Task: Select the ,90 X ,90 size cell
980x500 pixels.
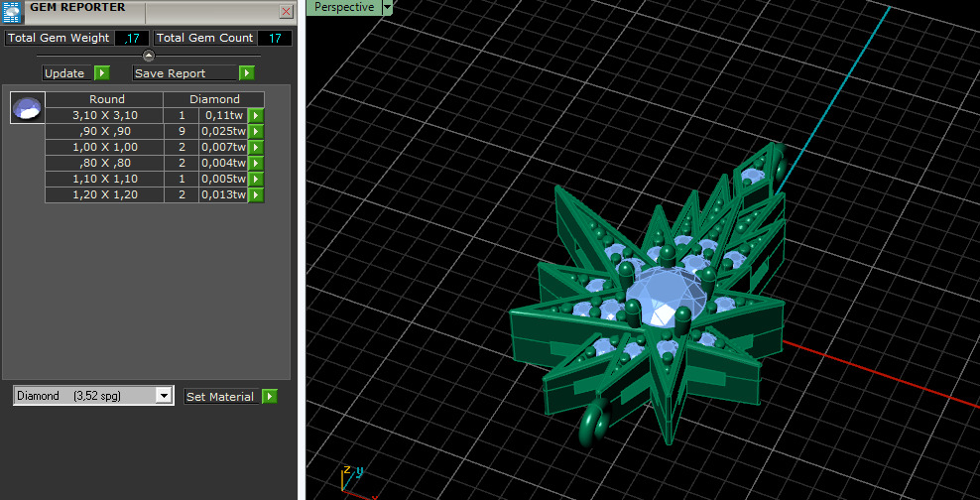Action: point(104,131)
